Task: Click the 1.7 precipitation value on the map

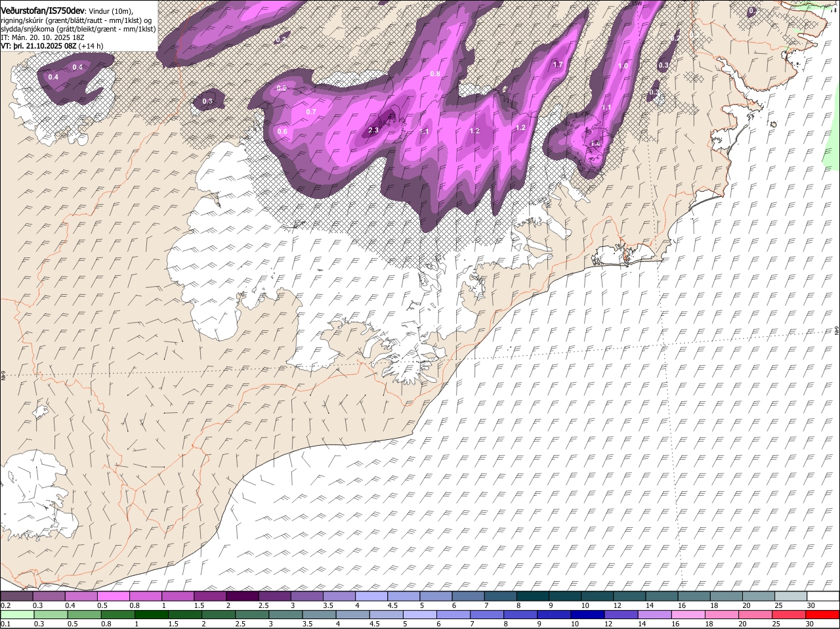Action: pos(558,64)
